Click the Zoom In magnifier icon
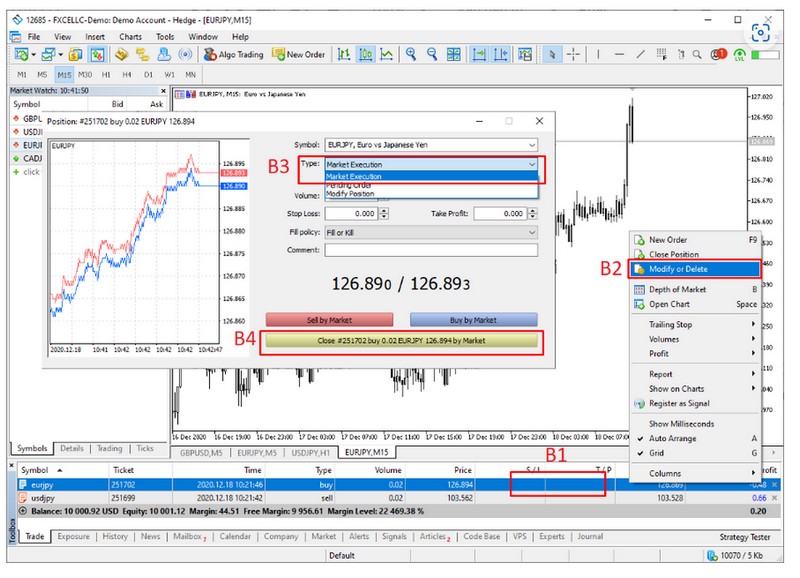The width and height of the screenshot is (800, 578). [411, 54]
